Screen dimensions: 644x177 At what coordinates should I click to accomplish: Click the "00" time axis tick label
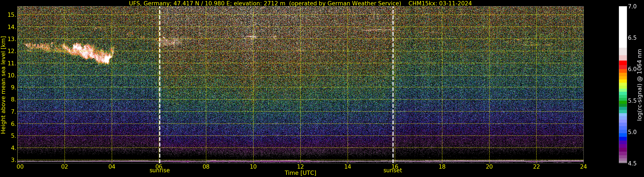(20, 166)
